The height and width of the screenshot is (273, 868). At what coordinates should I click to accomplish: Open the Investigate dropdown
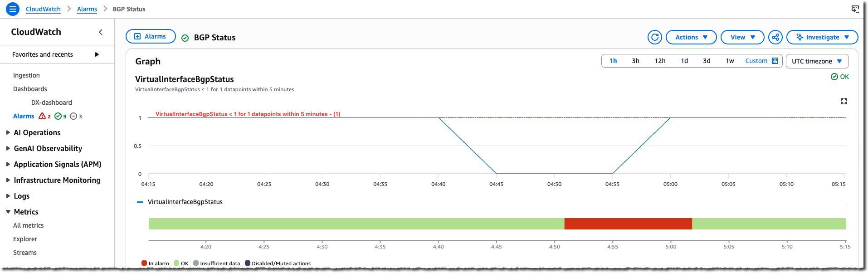(x=822, y=37)
